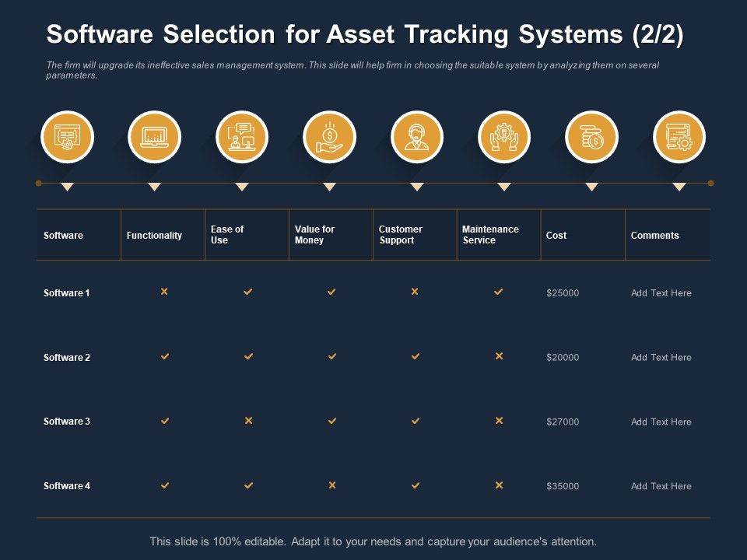Click the Customer Support column header
747x560 pixels.
point(401,235)
